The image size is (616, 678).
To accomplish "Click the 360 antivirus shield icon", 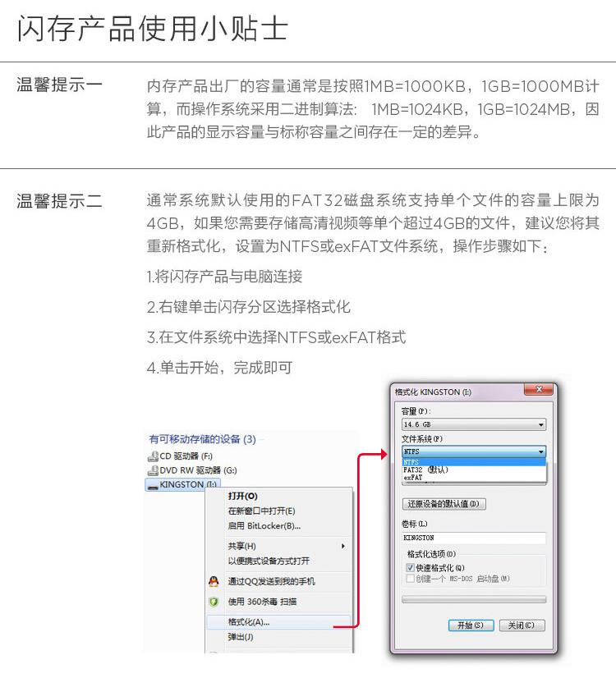I will [214, 602].
